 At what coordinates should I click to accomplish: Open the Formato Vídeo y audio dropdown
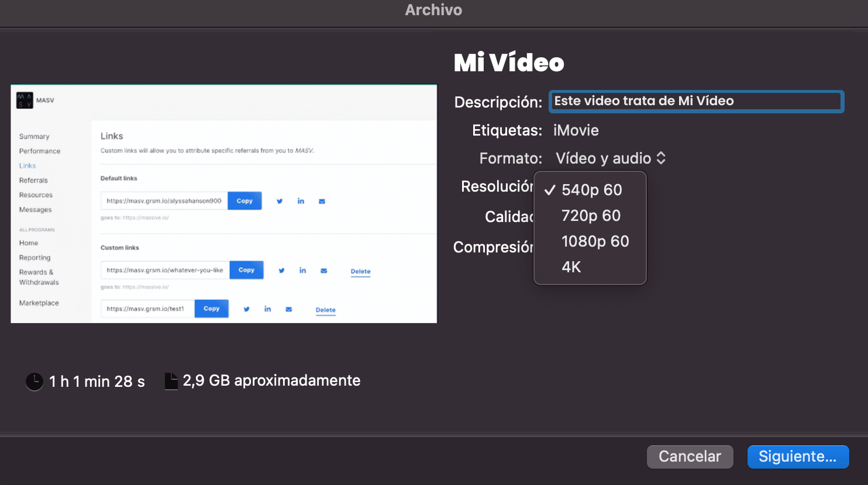611,158
